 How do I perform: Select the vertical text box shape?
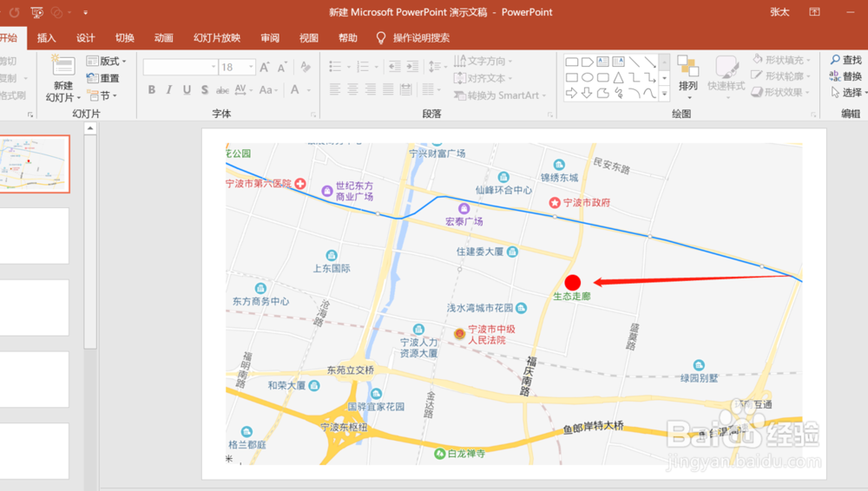point(618,62)
